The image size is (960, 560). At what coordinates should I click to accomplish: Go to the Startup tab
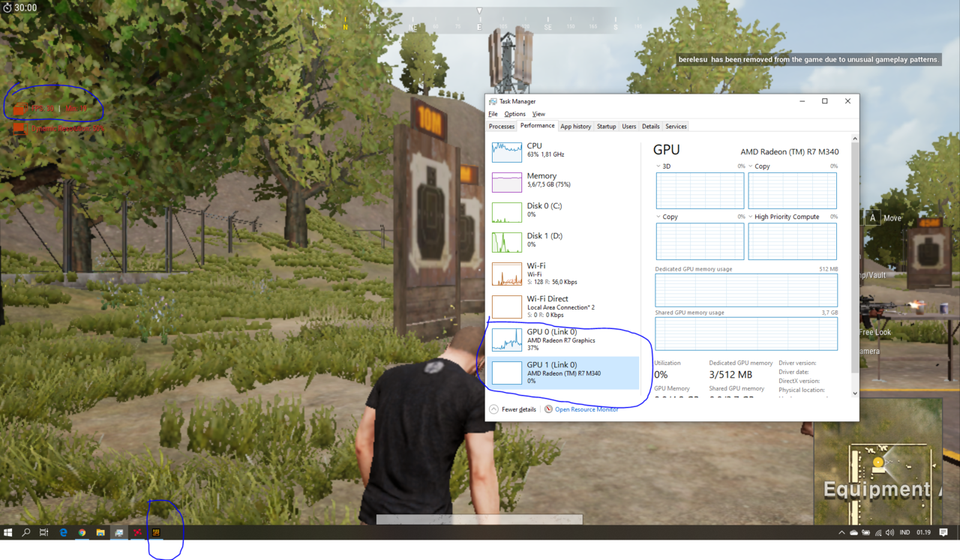[x=606, y=127]
